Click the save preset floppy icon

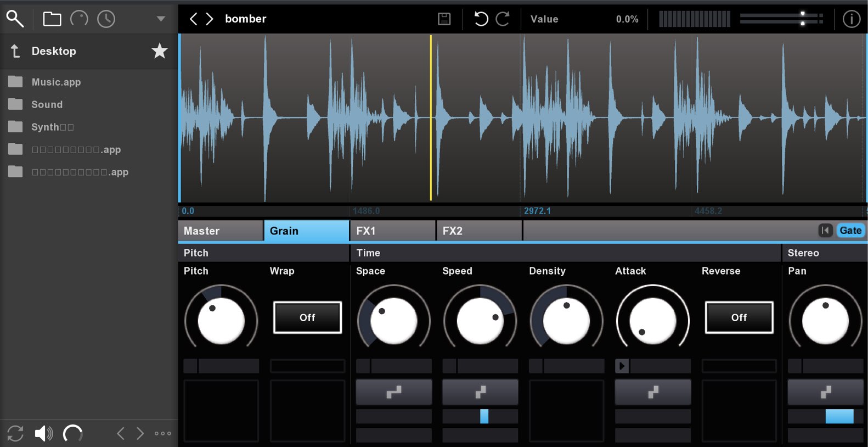pyautogui.click(x=444, y=19)
